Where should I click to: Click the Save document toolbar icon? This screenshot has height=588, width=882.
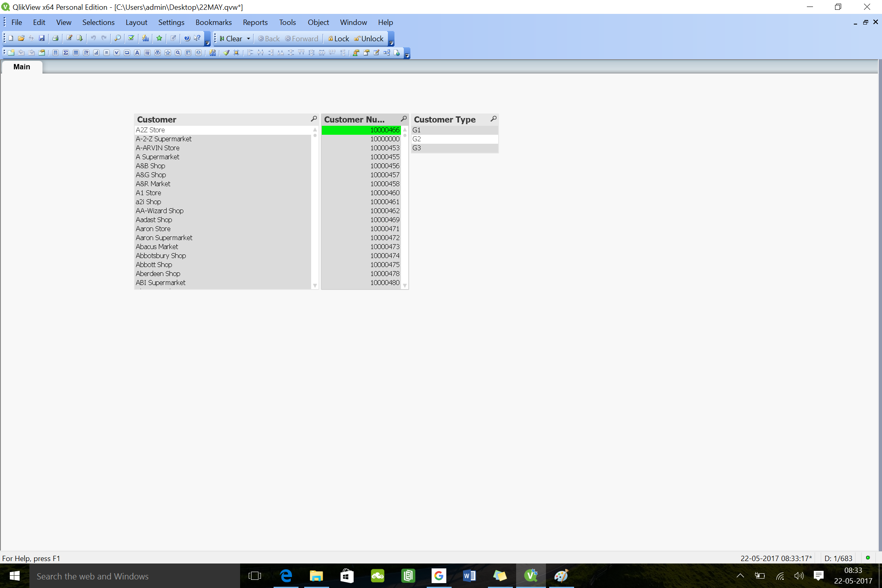tap(42, 38)
